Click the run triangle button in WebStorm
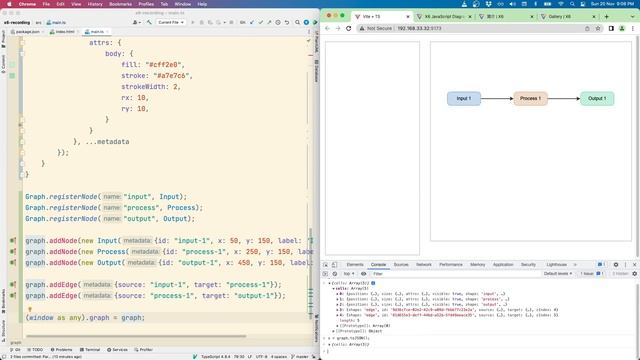Image resolution: width=640 pixels, height=360 pixels. pyautogui.click(x=193, y=22)
